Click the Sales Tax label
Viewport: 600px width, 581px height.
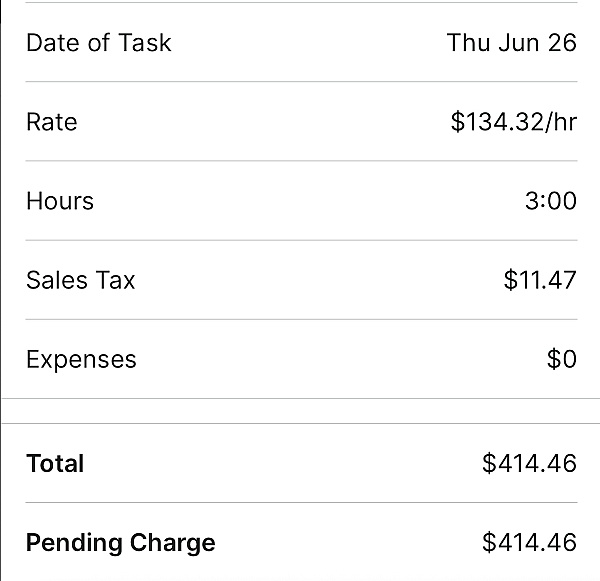pyautogui.click(x=80, y=280)
